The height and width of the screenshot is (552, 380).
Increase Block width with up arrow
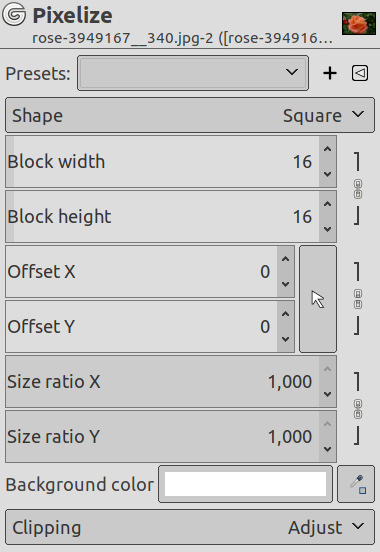[328, 149]
